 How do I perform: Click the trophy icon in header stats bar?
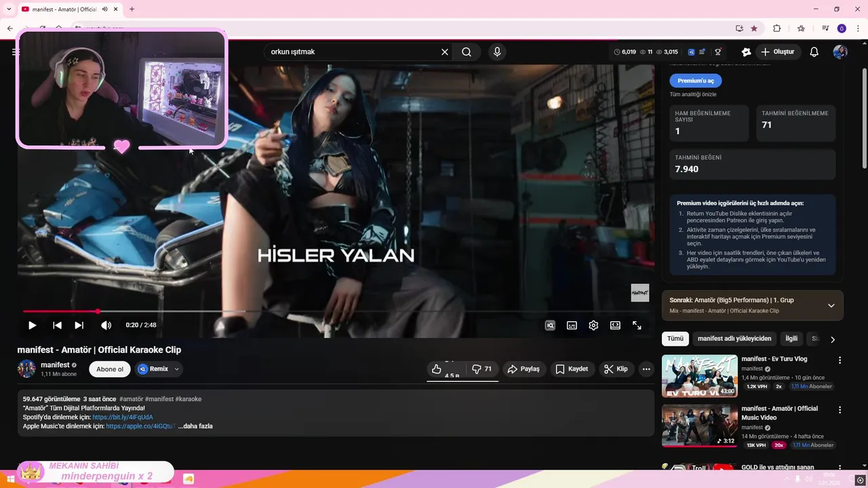[718, 52]
